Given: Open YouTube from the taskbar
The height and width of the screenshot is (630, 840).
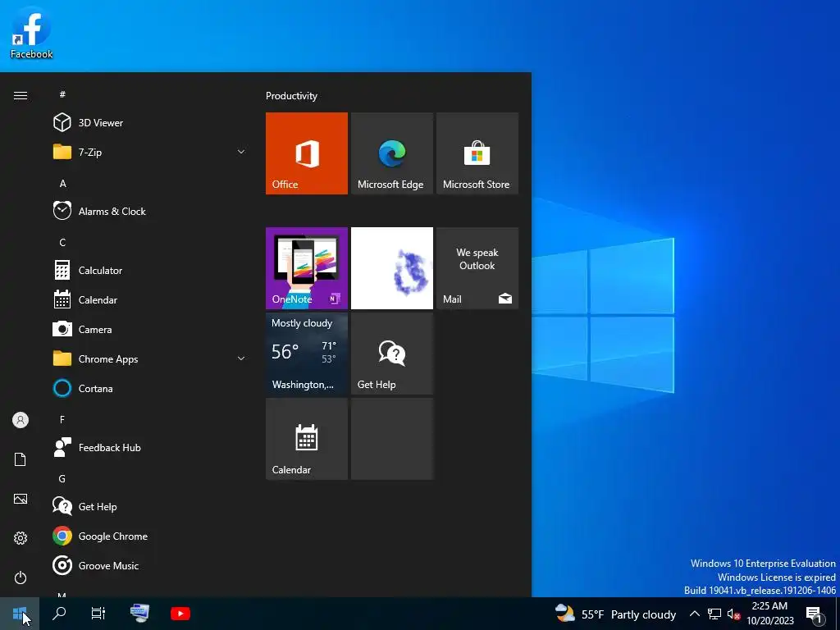Looking at the screenshot, I should point(180,614).
